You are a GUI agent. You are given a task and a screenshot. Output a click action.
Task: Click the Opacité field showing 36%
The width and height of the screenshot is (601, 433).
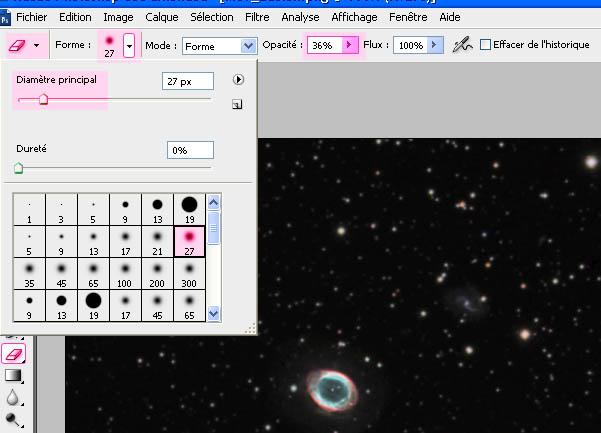click(324, 45)
